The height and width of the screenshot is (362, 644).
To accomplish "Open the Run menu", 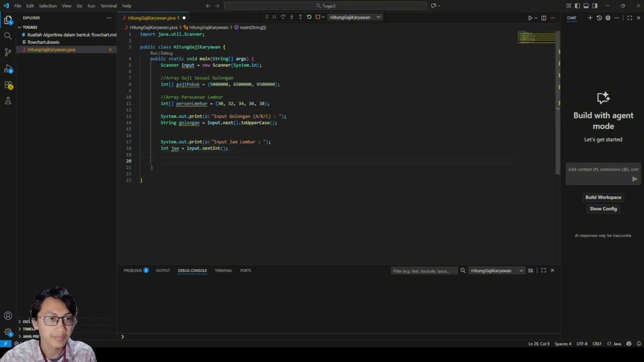I will coord(91,6).
